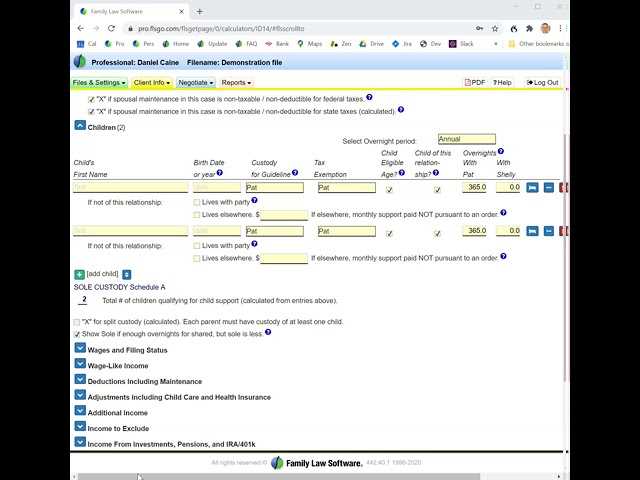Bookmark this page with the star icon
This screenshot has width=640, height=480.
[x=495, y=28]
